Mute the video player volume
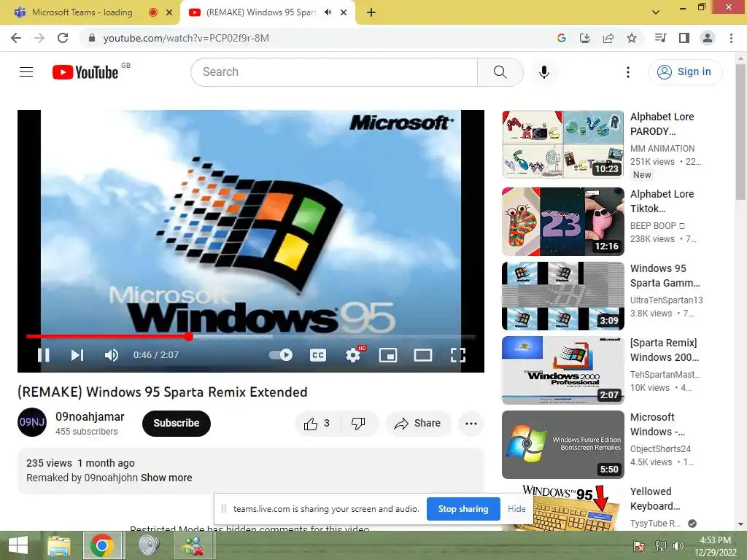 coord(112,355)
